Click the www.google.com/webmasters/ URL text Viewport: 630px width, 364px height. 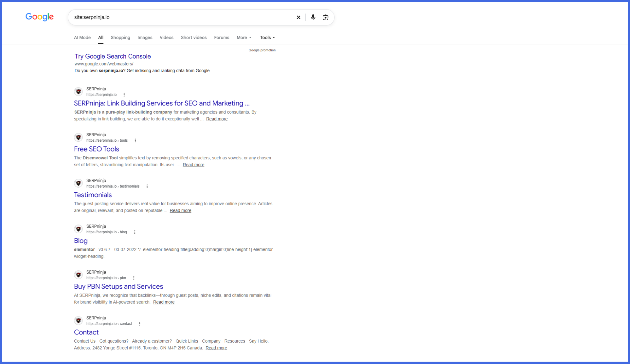tap(104, 64)
